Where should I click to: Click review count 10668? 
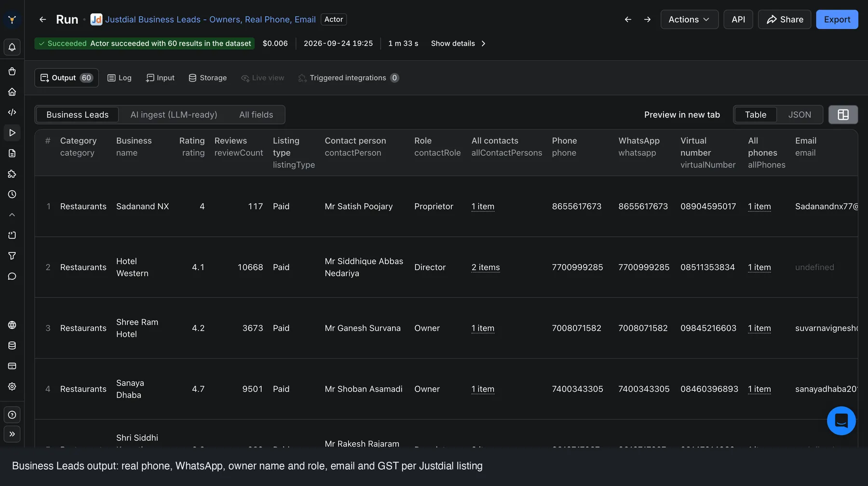[x=250, y=267]
